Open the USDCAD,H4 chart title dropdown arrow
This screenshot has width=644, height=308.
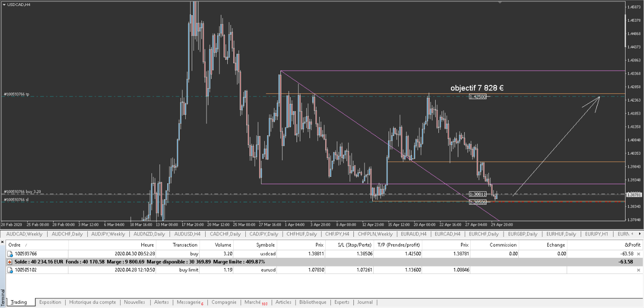(x=4, y=4)
